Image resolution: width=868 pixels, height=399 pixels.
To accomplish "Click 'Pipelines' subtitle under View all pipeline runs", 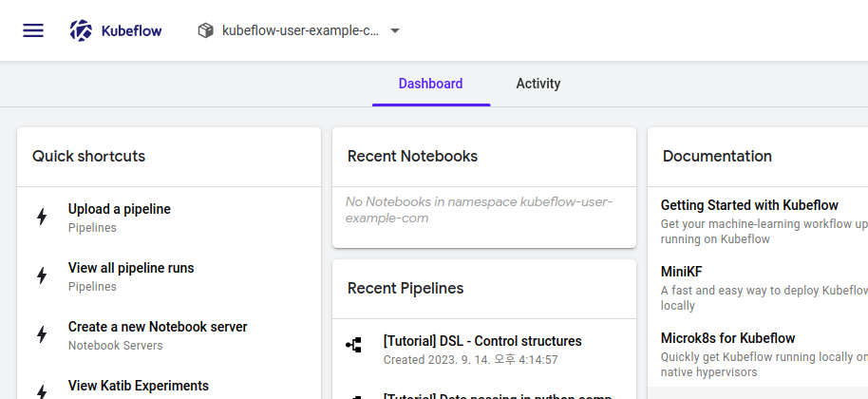I will [92, 287].
